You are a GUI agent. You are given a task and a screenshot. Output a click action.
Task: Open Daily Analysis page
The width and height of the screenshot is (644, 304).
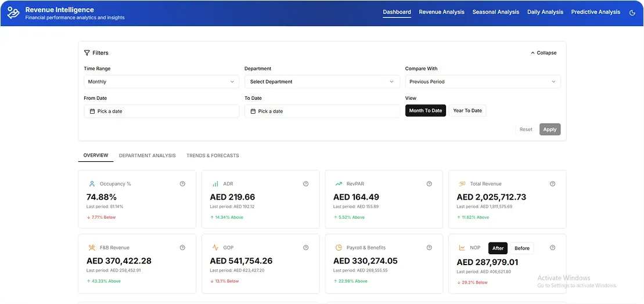click(x=545, y=12)
